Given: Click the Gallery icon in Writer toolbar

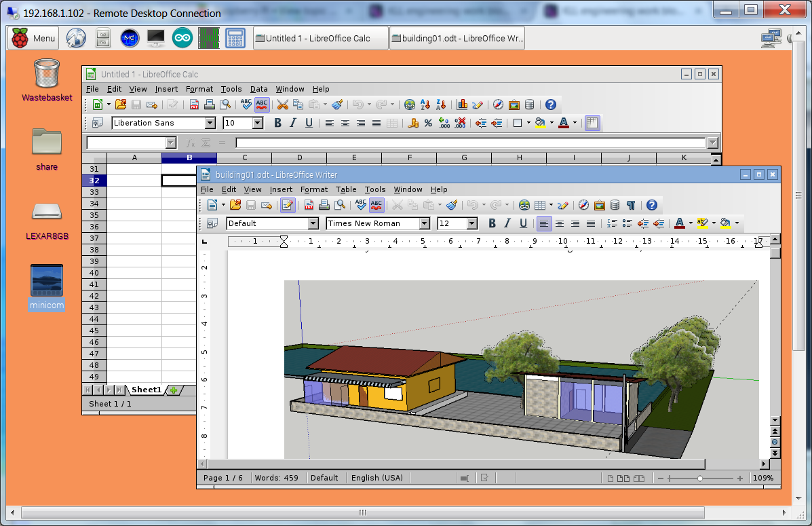Looking at the screenshot, I should (599, 205).
